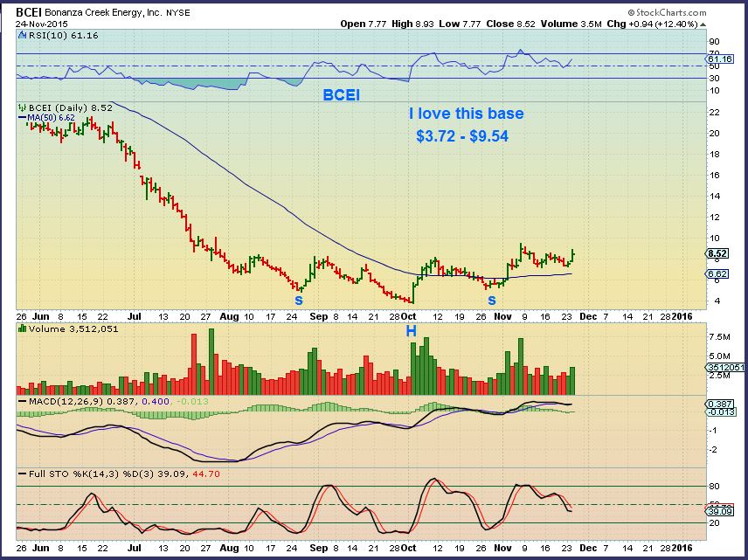Click the MACD(12,26,9) 0.387 legend text
Screen dimensions: 748x560
point(83,402)
